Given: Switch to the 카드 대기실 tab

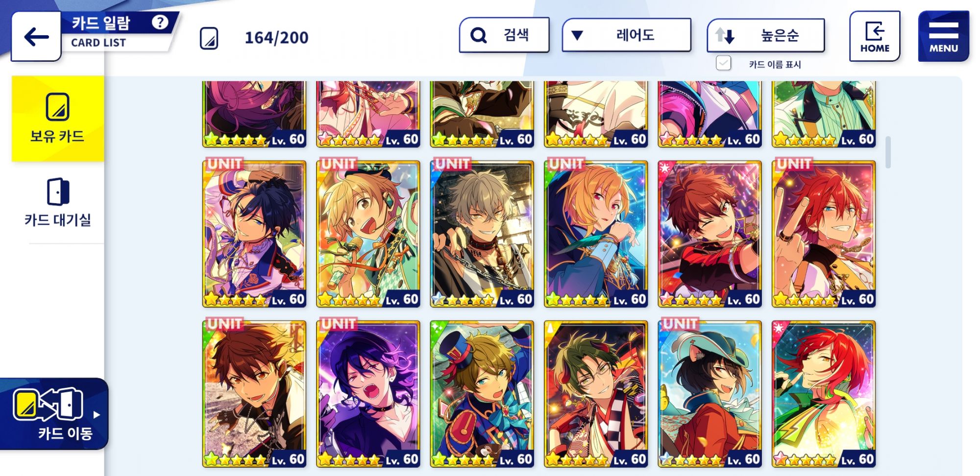Looking at the screenshot, I should (58, 202).
